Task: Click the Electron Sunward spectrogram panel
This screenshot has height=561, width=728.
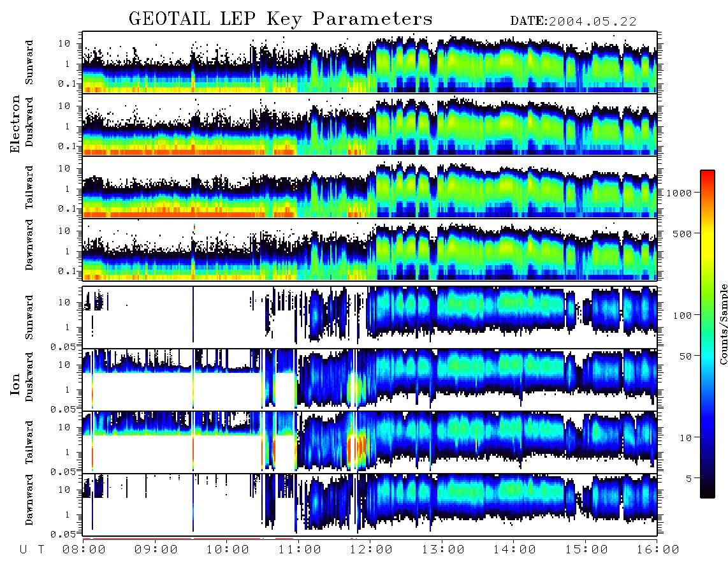Action: tap(370, 62)
